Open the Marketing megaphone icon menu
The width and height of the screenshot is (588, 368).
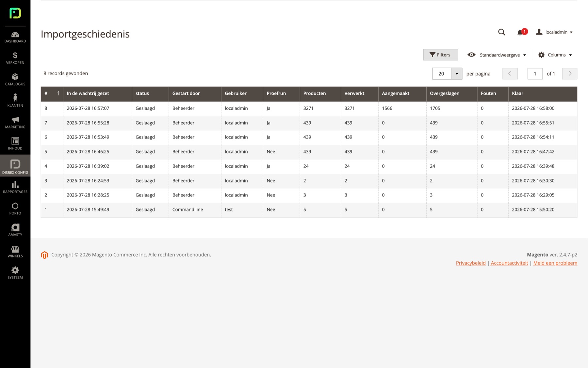(x=15, y=122)
